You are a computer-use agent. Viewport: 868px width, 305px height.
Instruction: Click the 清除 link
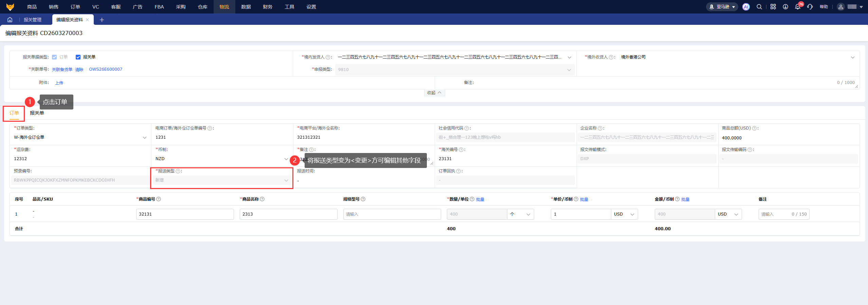tap(79, 69)
